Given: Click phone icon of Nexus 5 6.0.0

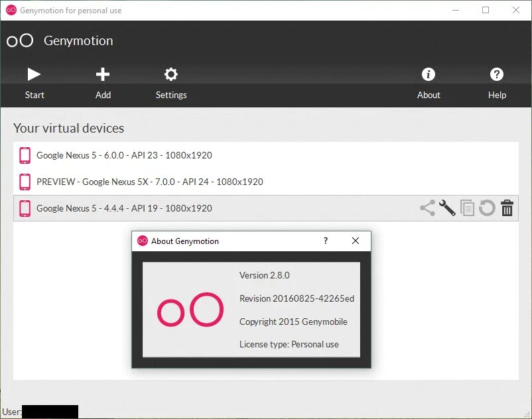Looking at the screenshot, I should 25,155.
